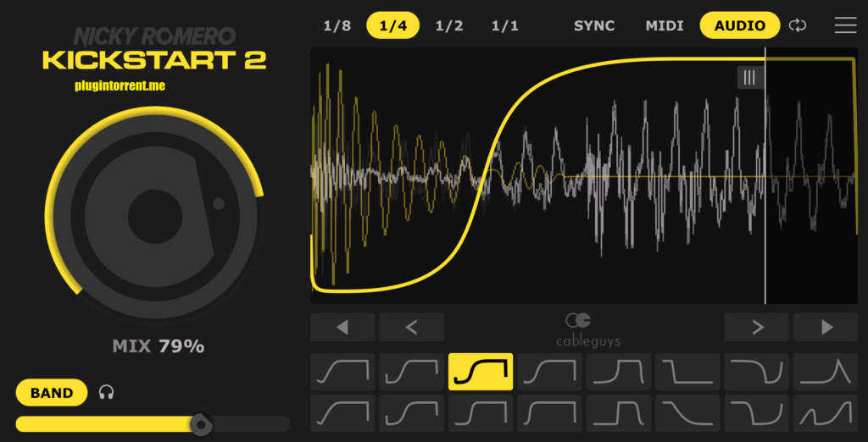Go to next curve with right chevron
The width and height of the screenshot is (868, 442).
point(756,328)
